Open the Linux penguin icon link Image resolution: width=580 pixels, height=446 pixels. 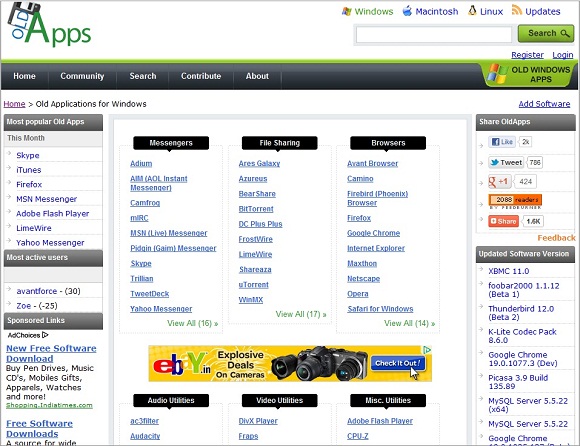472,10
